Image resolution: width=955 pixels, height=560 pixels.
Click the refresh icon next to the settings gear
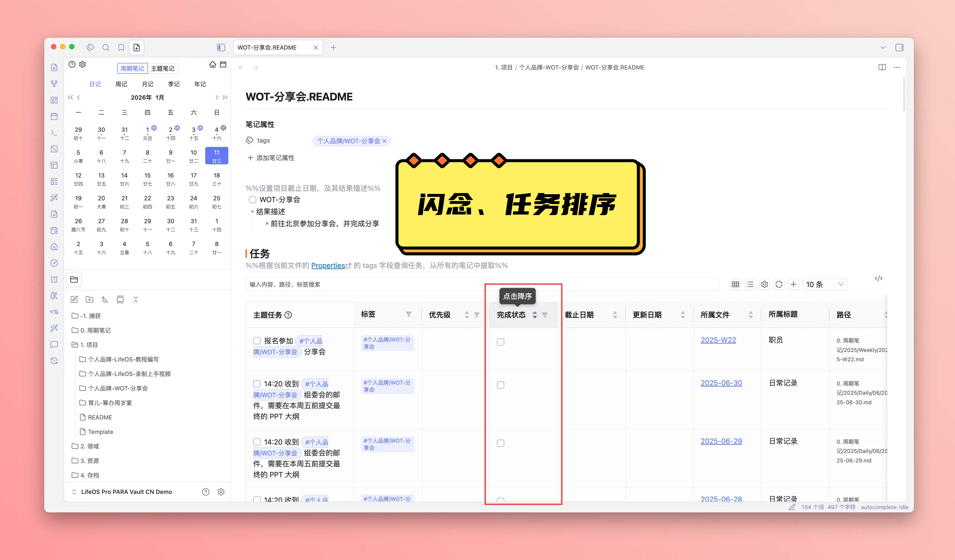779,284
